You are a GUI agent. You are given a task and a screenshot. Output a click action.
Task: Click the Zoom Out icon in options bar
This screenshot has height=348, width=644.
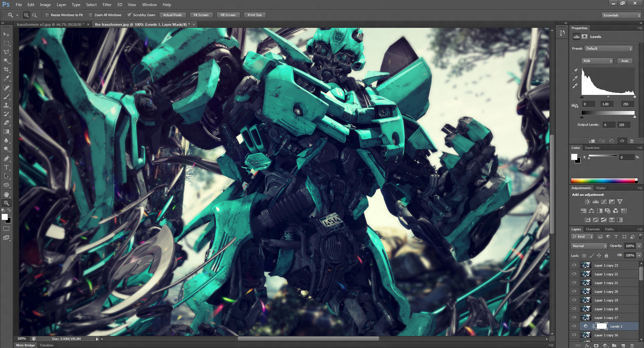pyautogui.click(x=35, y=15)
